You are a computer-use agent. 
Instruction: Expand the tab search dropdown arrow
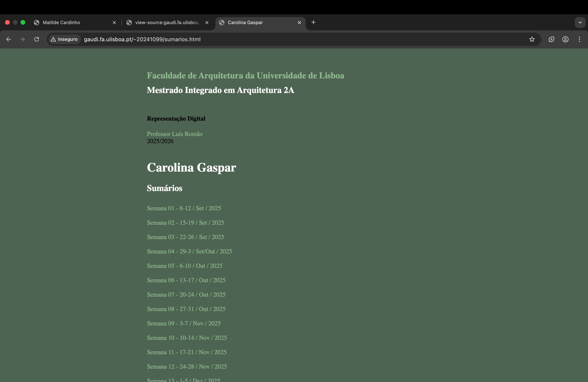580,23
